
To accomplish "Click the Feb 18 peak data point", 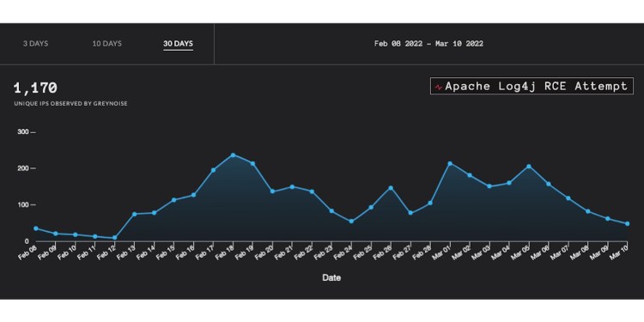I will (x=233, y=155).
